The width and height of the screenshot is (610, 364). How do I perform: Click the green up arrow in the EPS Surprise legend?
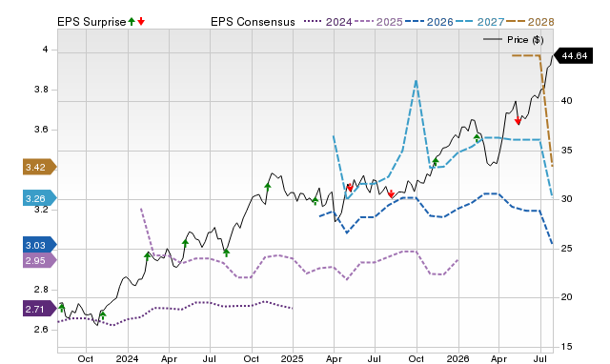click(x=132, y=21)
